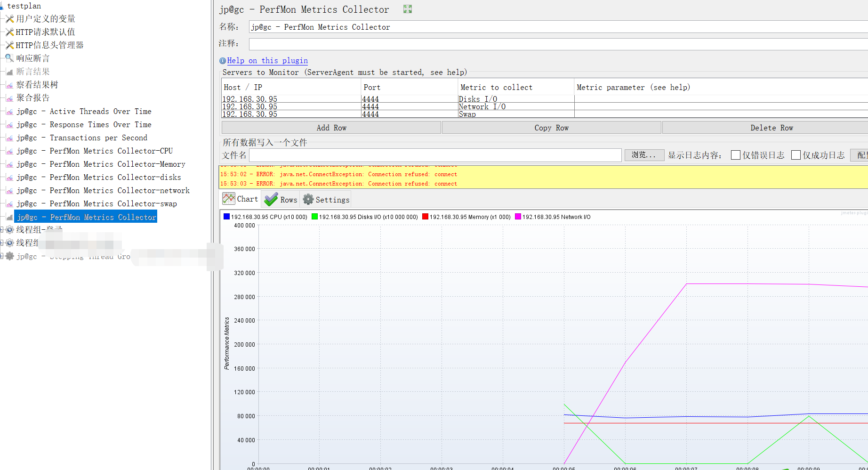
Task: Expand the second 线程组 tree node
Action: tap(2, 243)
